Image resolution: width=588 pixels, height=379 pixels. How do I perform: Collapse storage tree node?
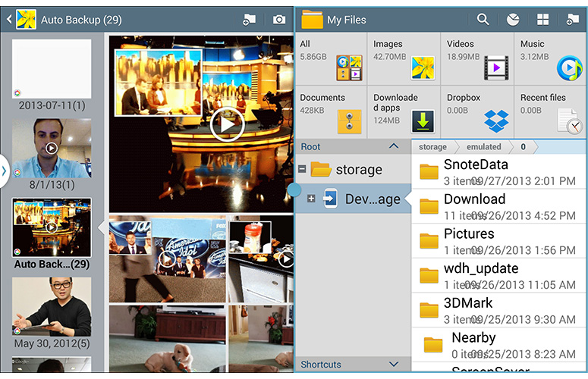pos(302,169)
